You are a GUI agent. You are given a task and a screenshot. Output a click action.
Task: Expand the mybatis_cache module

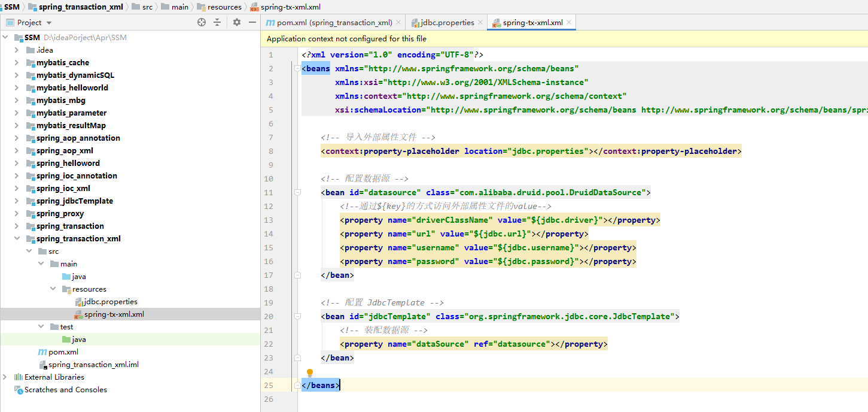click(x=18, y=63)
